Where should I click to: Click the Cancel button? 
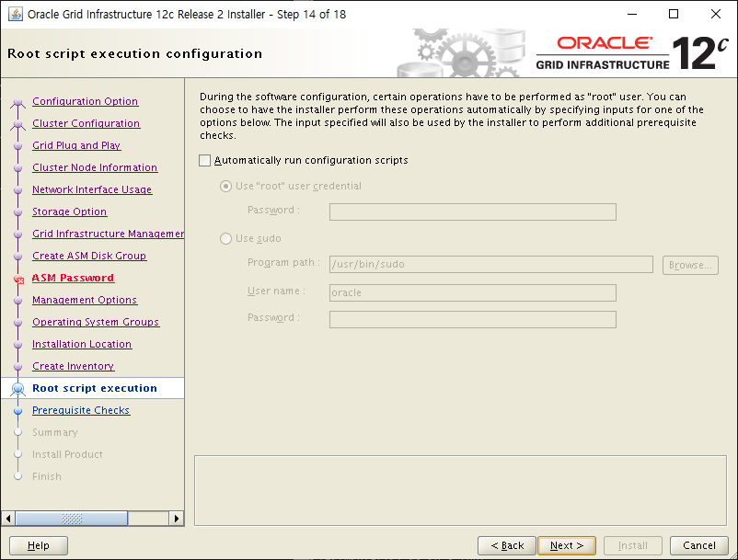[699, 545]
